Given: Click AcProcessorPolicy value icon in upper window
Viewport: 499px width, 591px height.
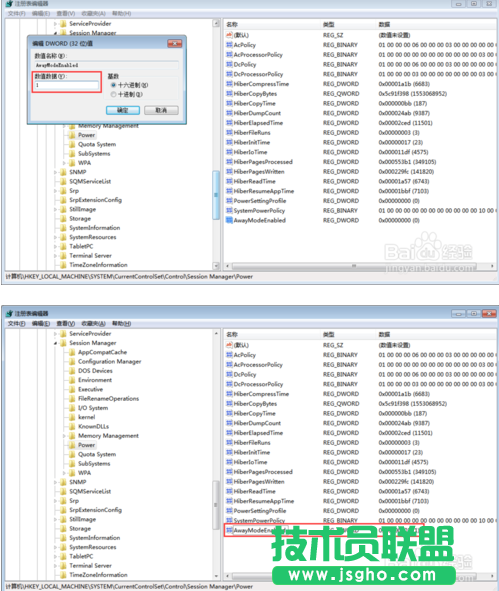Looking at the screenshot, I should click(229, 55).
